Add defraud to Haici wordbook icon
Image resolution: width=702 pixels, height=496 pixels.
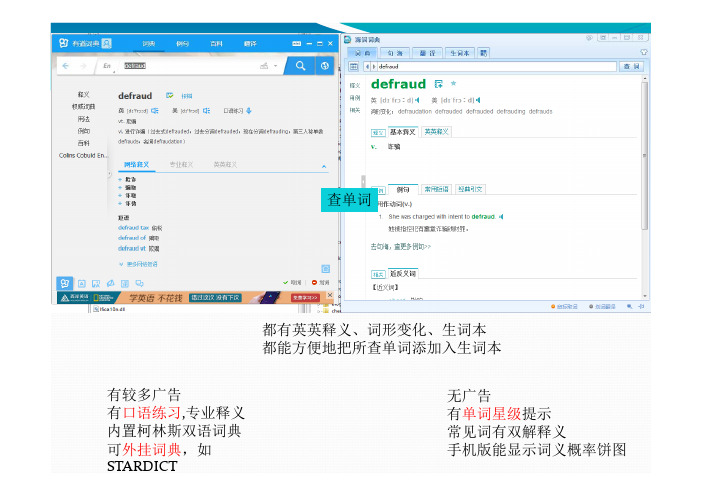point(439,84)
